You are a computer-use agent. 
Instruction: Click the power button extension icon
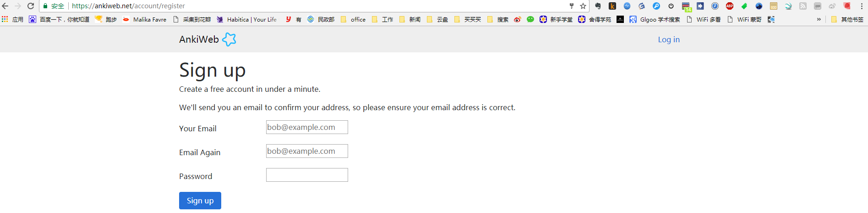671,6
